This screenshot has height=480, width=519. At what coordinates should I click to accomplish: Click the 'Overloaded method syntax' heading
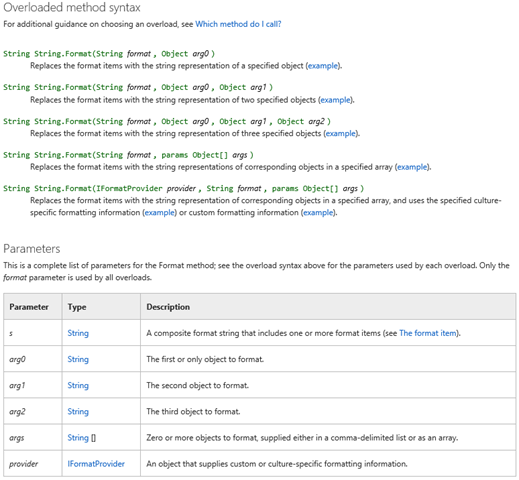[72, 7]
